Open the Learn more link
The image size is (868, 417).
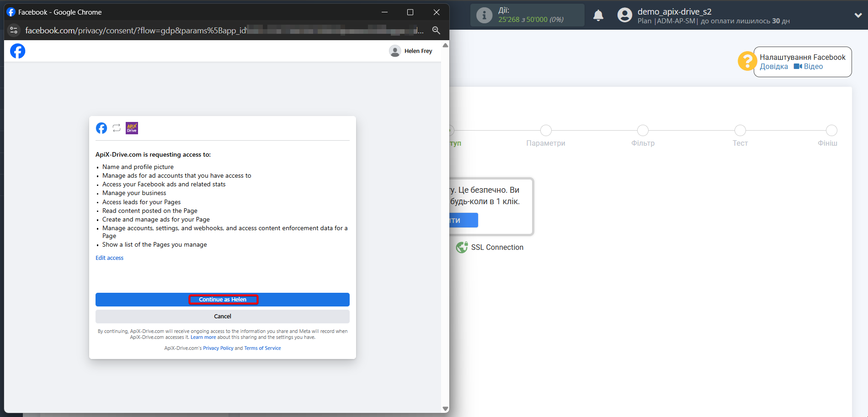click(203, 338)
